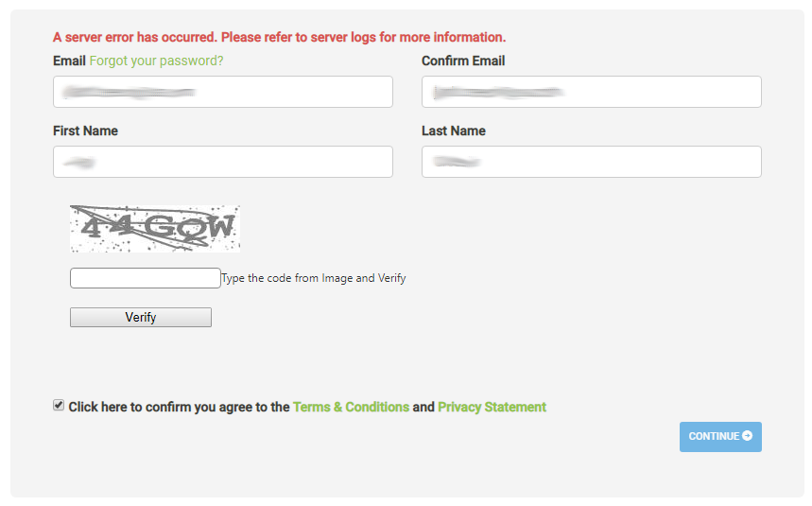
Task: Click the Confirm Email label
Action: point(463,61)
